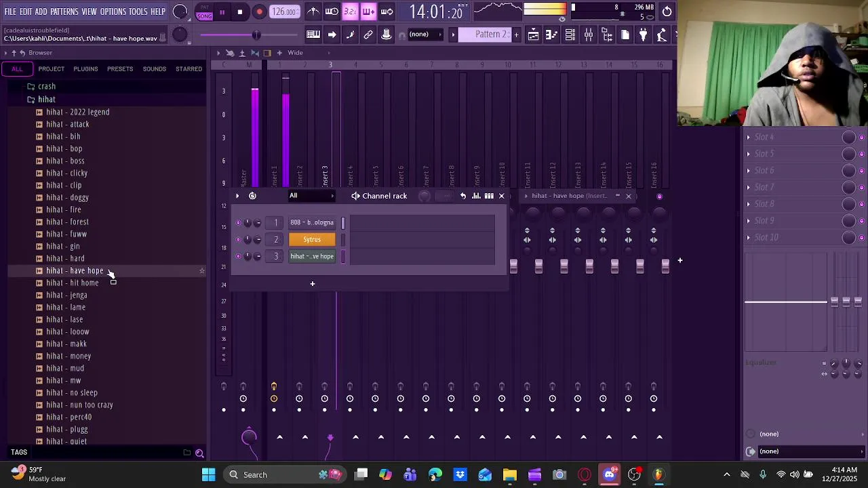This screenshot has width=868, height=488.
Task: Open the FILE menu
Action: pyautogui.click(x=10, y=12)
